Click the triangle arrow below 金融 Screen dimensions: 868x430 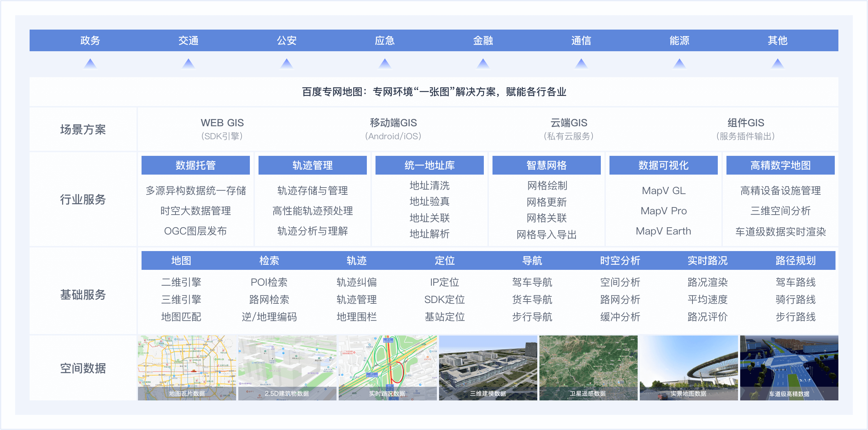(x=483, y=63)
